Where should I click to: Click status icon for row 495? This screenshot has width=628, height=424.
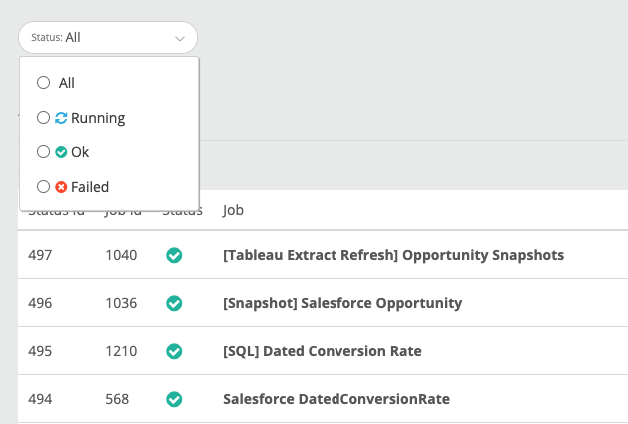point(174,351)
